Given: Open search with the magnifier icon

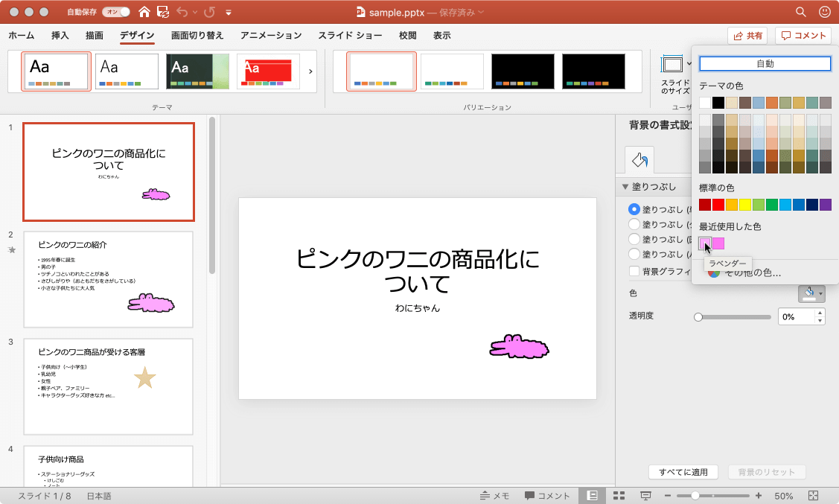Looking at the screenshot, I should click(801, 12).
